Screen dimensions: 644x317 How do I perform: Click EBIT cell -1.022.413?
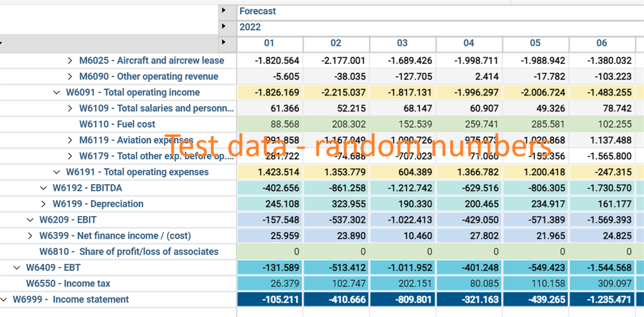tap(403, 220)
